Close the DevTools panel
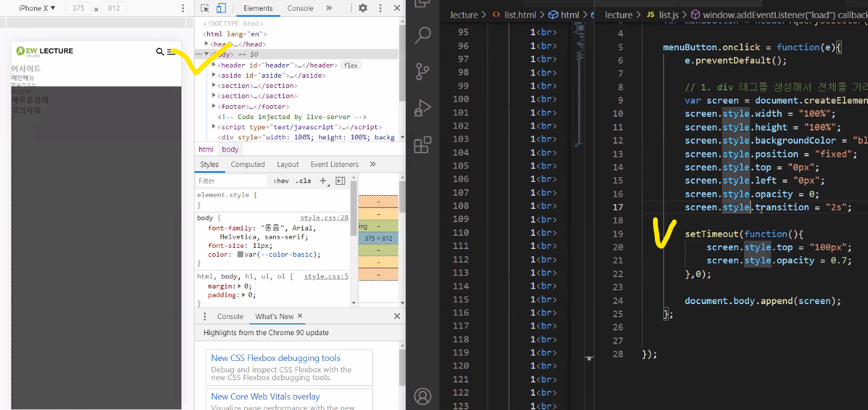This screenshot has width=868, height=410. (397, 8)
